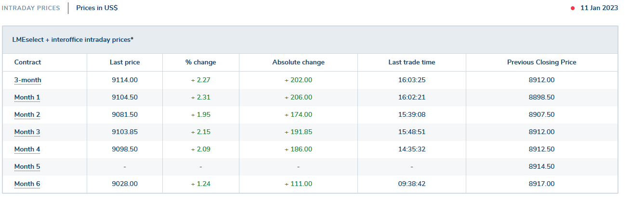
Task: Open the Month 1 contract link
Action: point(27,97)
